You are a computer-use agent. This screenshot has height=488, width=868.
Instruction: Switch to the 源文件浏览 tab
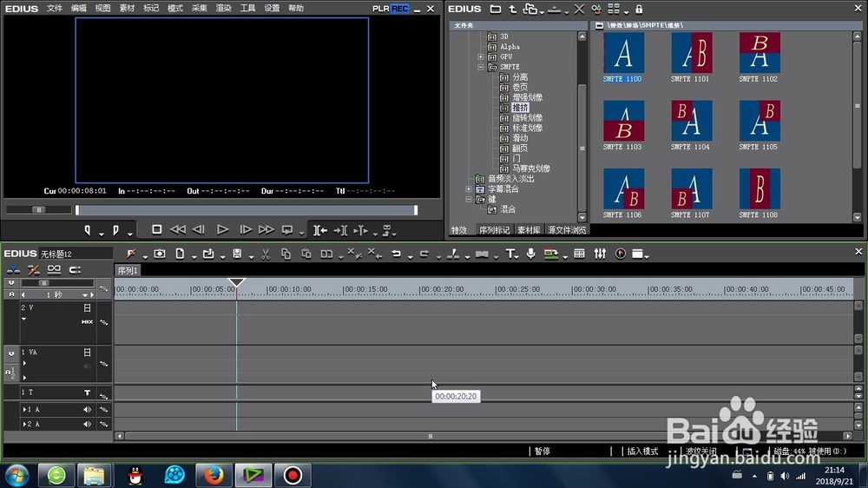[x=566, y=230]
